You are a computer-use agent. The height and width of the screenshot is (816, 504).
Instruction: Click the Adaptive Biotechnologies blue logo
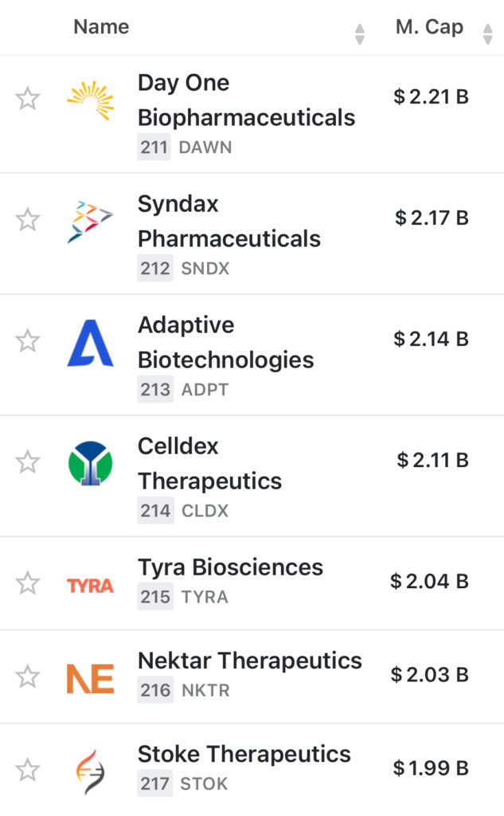pyautogui.click(x=90, y=343)
